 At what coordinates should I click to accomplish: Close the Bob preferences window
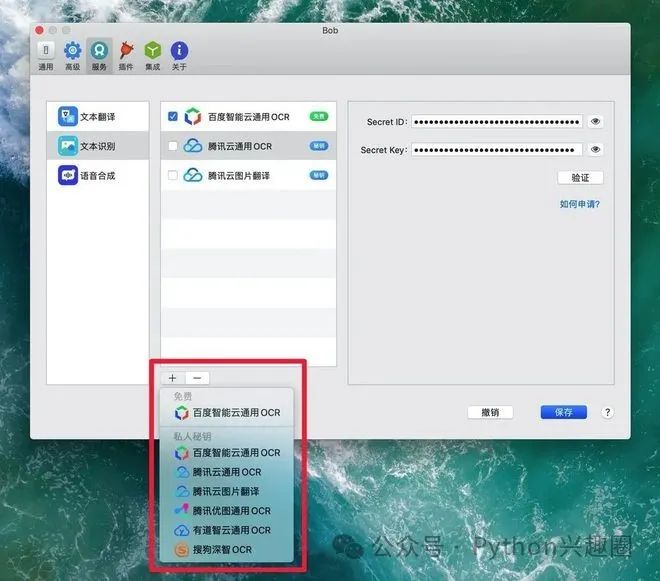click(40, 30)
